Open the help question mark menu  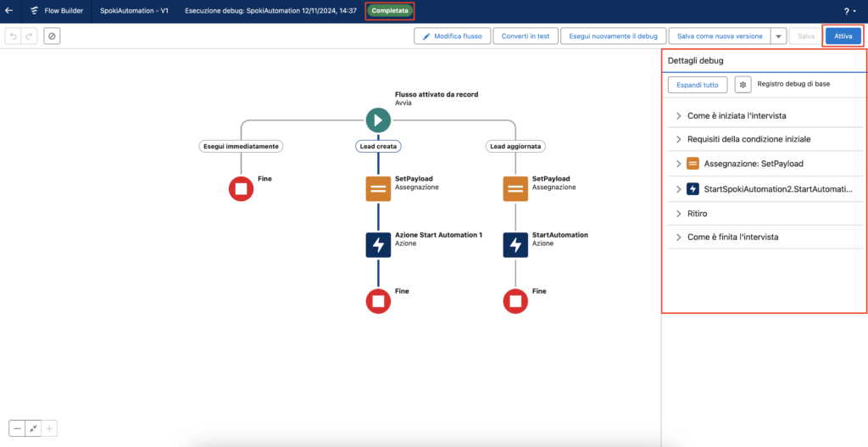point(848,11)
